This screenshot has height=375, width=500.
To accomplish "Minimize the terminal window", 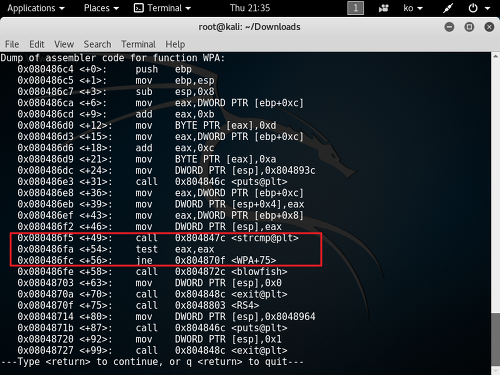I will [x=449, y=27].
